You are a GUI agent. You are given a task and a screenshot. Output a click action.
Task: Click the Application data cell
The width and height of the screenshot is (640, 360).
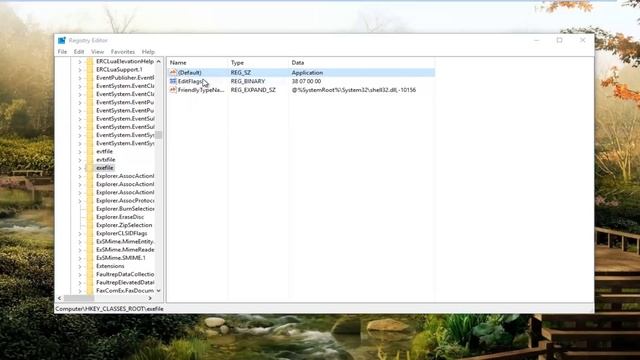tap(307, 73)
